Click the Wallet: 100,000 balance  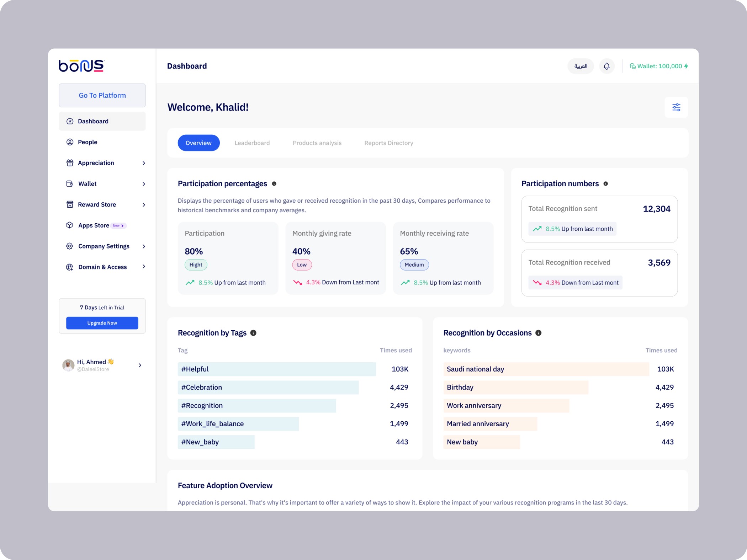[659, 66]
